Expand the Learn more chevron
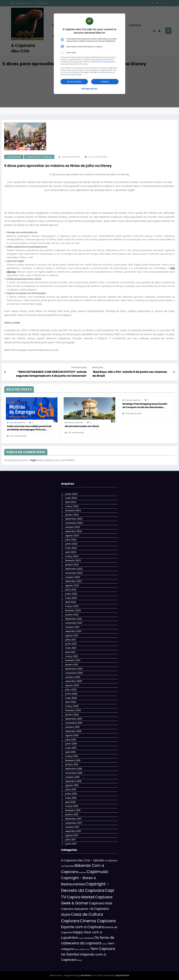The image size is (179, 980). pos(63,53)
